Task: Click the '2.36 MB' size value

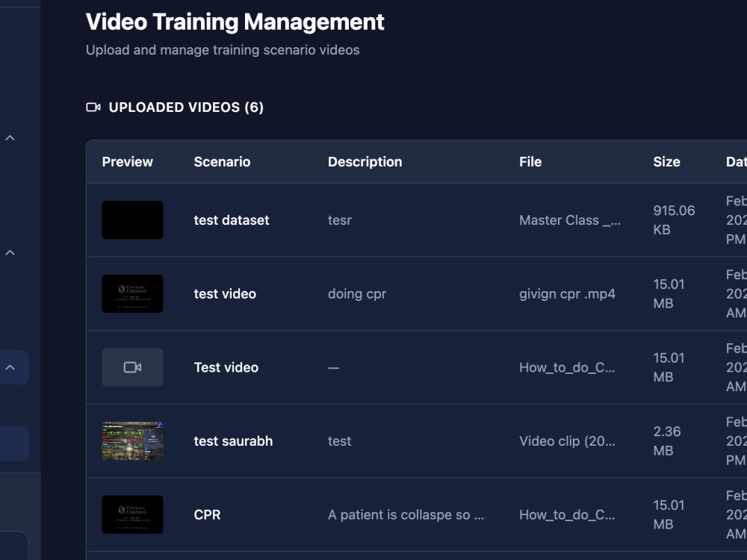Action: 667,441
